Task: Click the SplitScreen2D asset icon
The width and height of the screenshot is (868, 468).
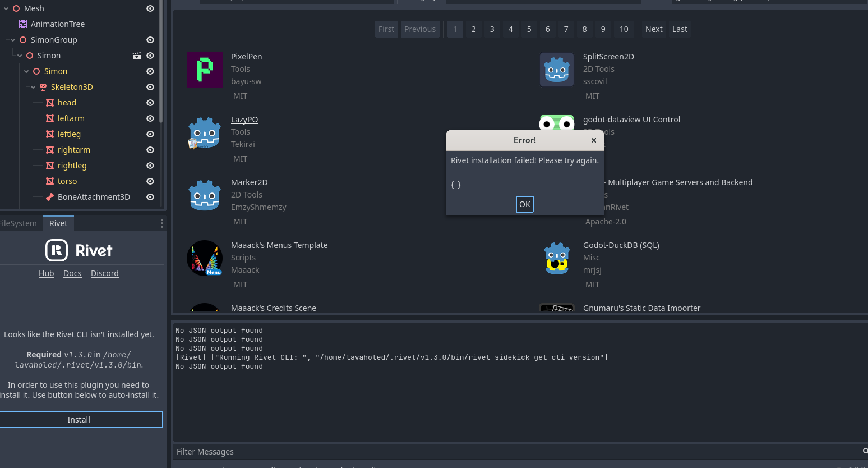Action: (557, 70)
